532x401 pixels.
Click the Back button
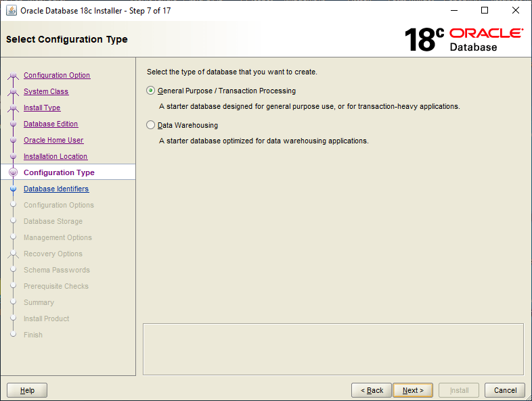(372, 390)
